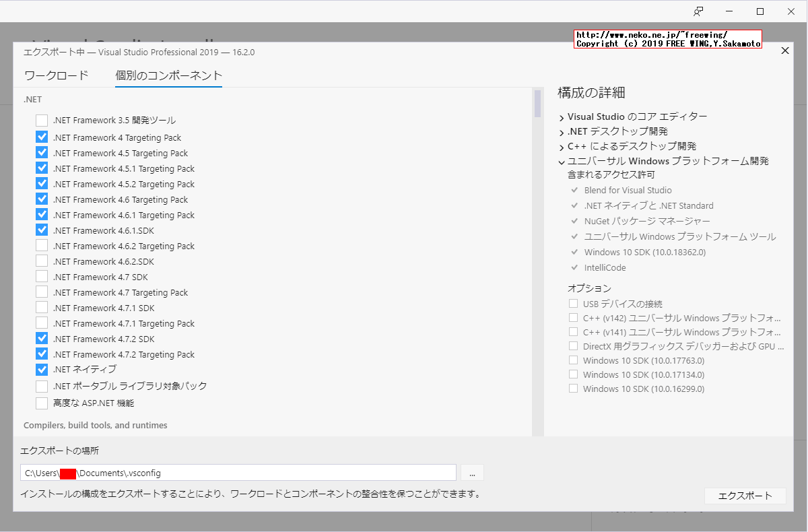Check 高度な ASP.NET 機能
This screenshot has height=532, width=808.
pyautogui.click(x=42, y=402)
